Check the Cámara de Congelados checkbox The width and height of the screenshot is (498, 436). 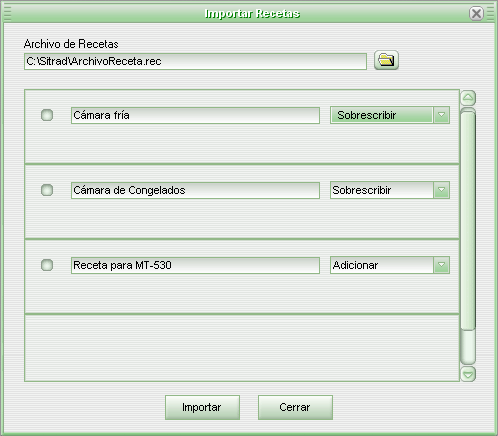pos(47,190)
